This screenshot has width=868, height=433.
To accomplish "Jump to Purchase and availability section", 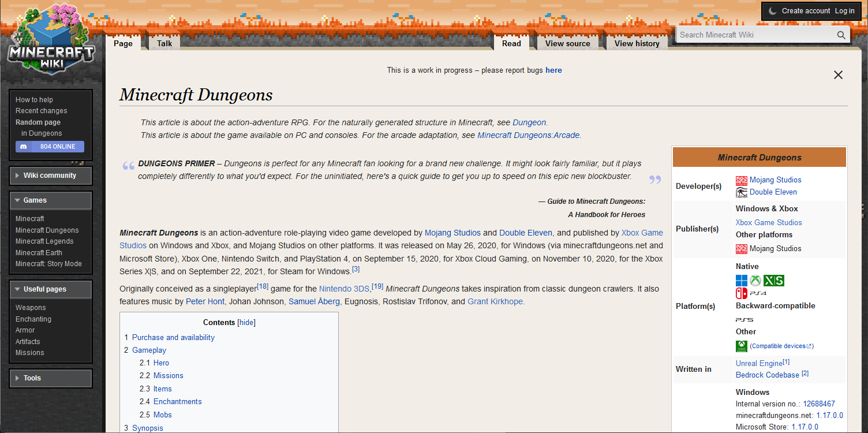I will [x=173, y=338].
